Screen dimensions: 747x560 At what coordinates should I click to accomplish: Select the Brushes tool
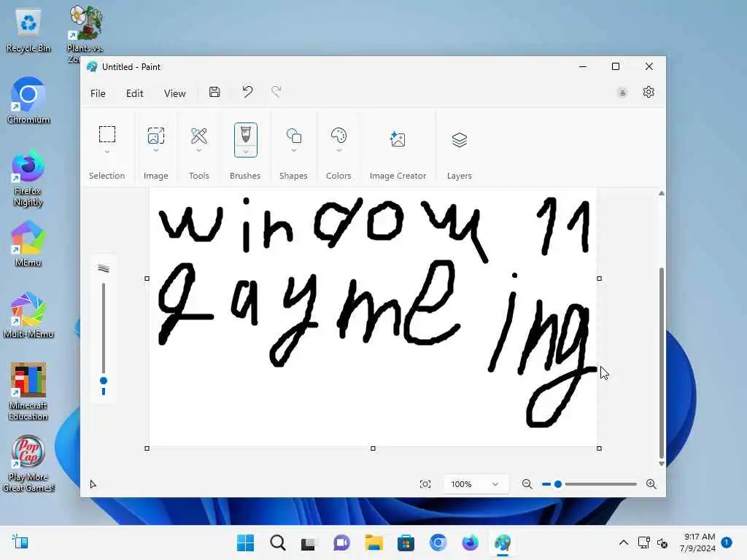pyautogui.click(x=245, y=135)
